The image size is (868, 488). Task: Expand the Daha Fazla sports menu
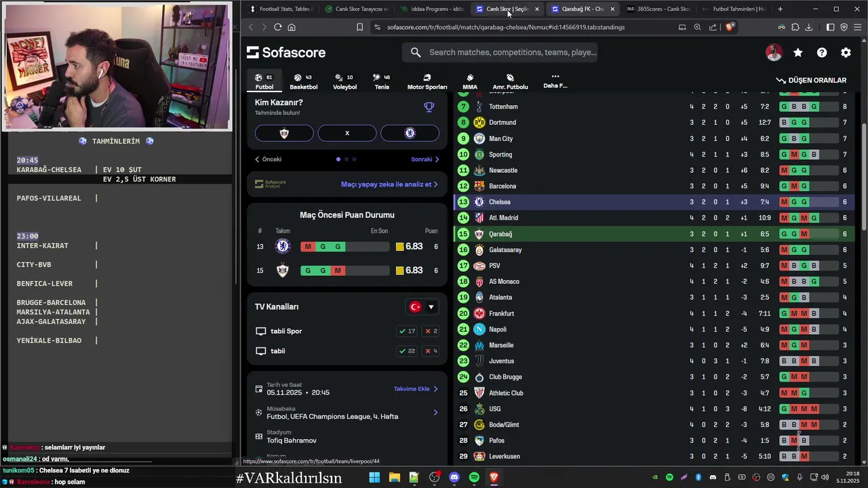(x=555, y=81)
